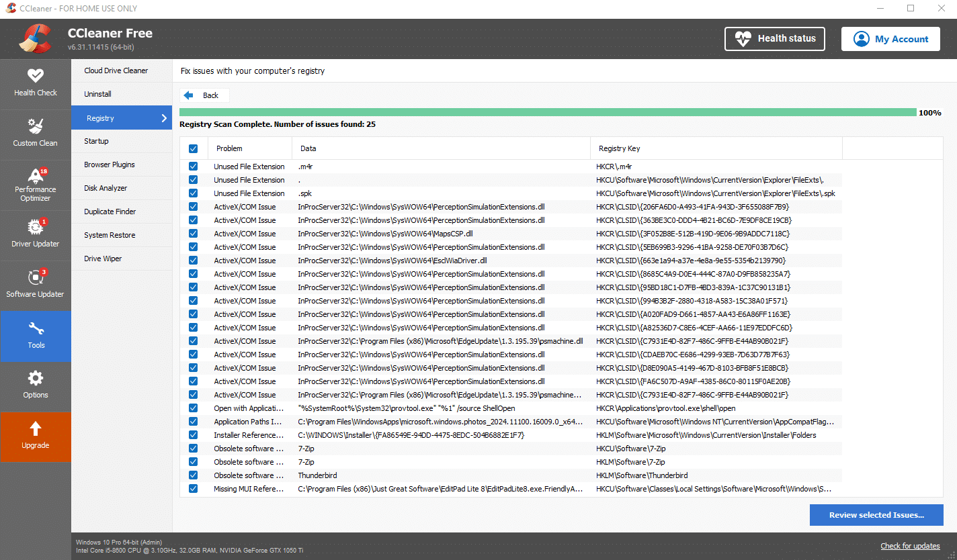Select the HKLM\Software\Thunderbird registry key

pos(642,475)
